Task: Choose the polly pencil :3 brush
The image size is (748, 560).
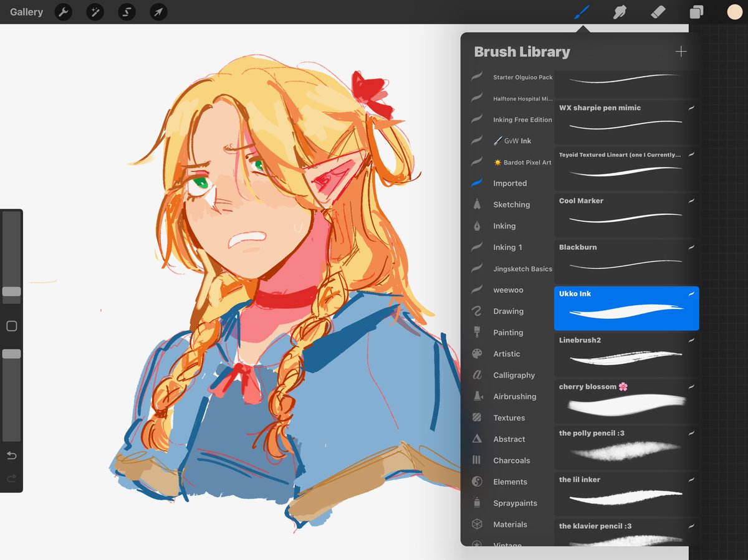Action: click(626, 448)
